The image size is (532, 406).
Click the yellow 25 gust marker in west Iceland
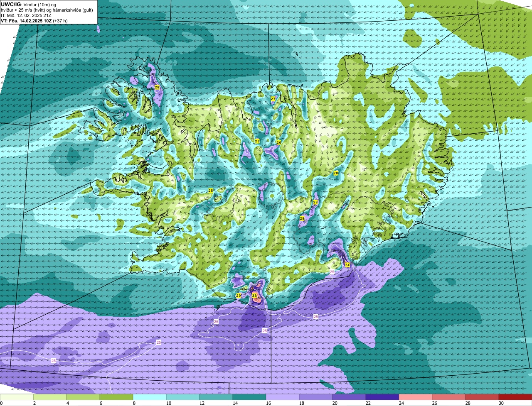[210, 191]
